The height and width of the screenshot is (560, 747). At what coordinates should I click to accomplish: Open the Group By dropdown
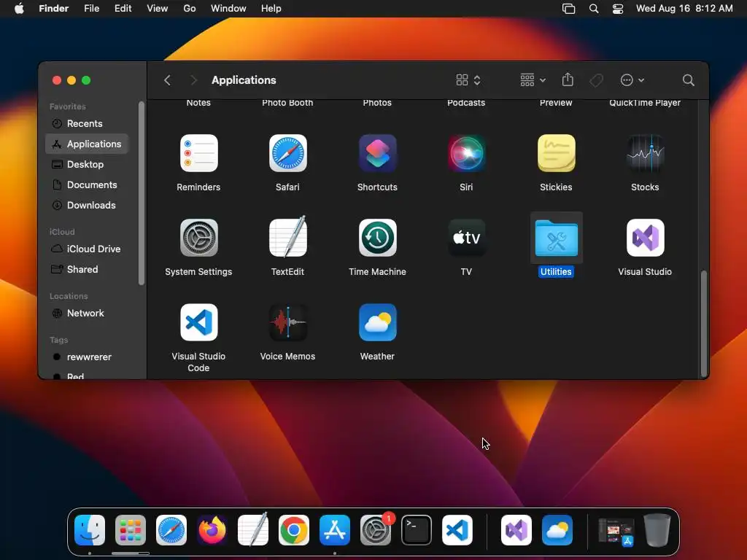click(x=533, y=80)
